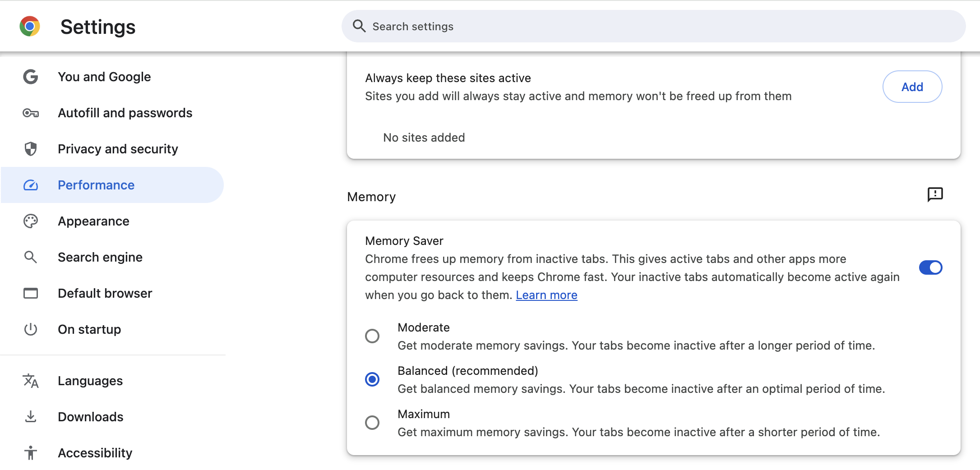Click "Always keep these sites active" label
980x470 pixels.
pyautogui.click(x=448, y=78)
